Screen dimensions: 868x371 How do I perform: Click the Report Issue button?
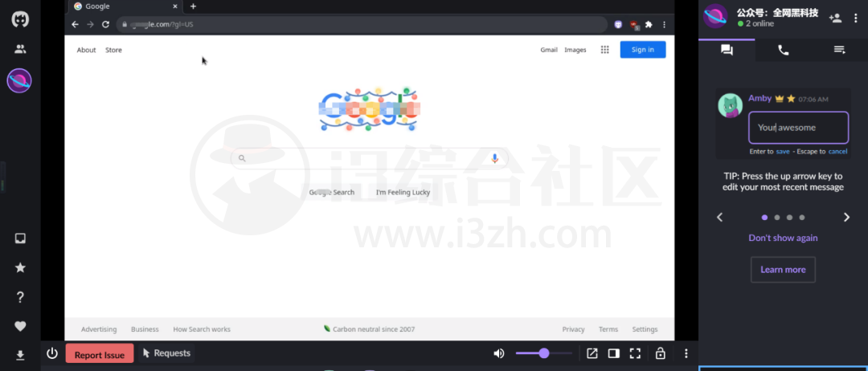click(x=100, y=354)
